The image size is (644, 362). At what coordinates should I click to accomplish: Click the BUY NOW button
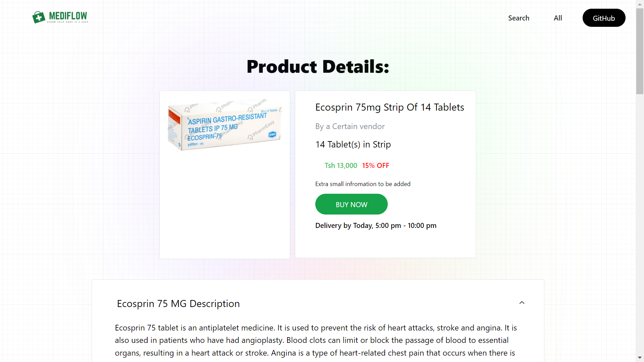tap(351, 204)
